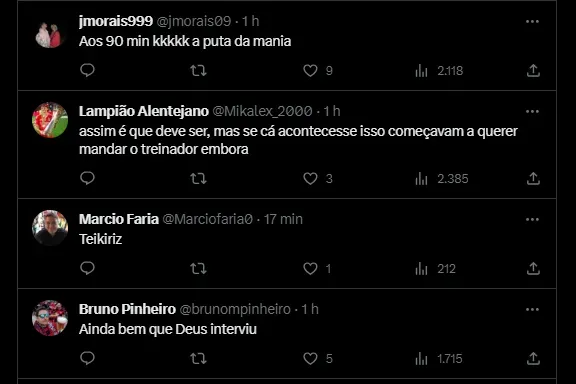
Task: Open more options for jmorais999's tweet
Action: (532, 22)
